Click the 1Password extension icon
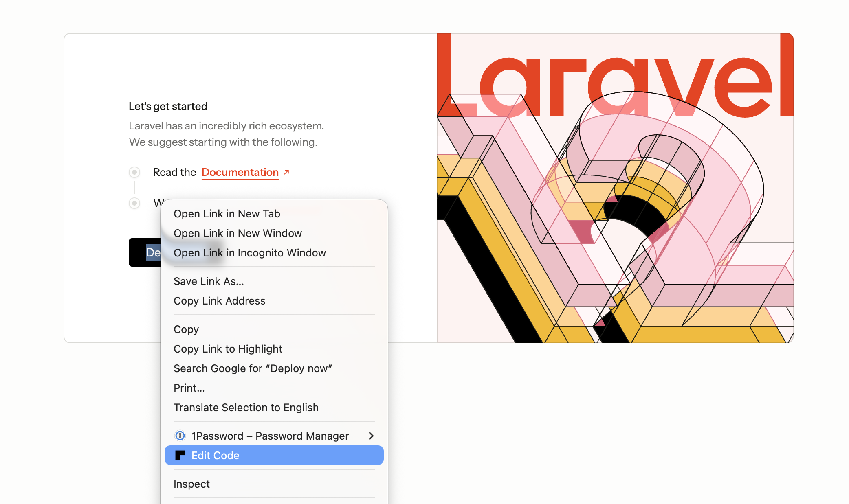849x504 pixels. 180,436
